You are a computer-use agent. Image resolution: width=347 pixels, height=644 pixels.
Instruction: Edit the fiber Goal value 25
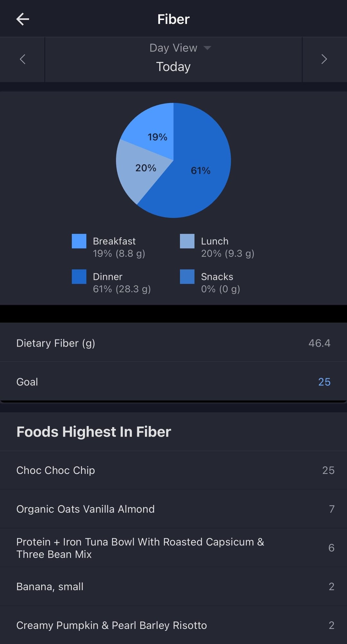pyautogui.click(x=324, y=382)
